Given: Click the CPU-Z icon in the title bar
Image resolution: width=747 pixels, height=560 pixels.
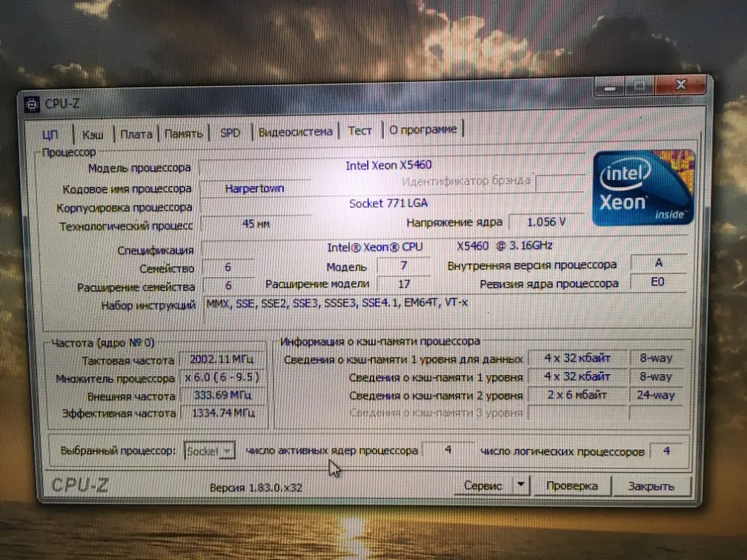Looking at the screenshot, I should [x=32, y=105].
